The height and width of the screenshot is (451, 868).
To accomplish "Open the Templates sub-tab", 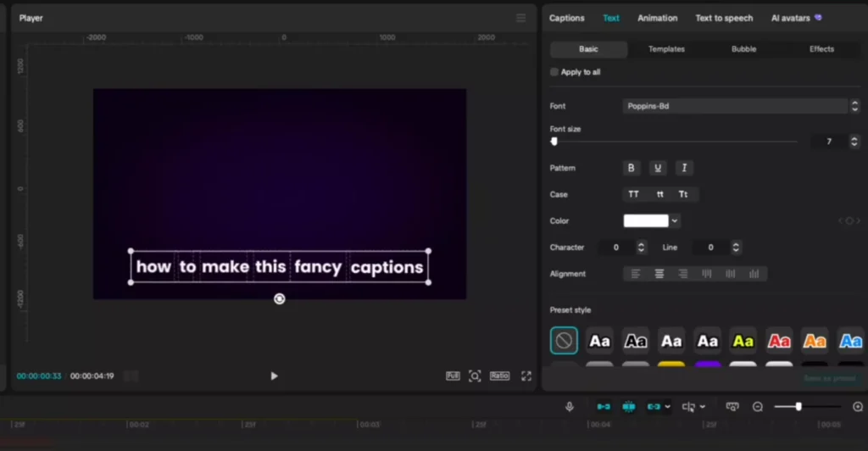I will [666, 49].
